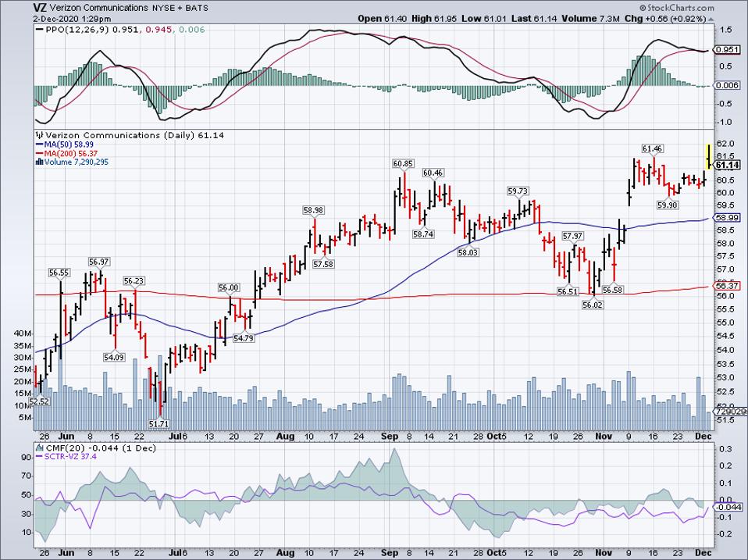Click the volume bars icon beside Volume 7,290,295
This screenshot has width=748, height=560.
coord(40,162)
